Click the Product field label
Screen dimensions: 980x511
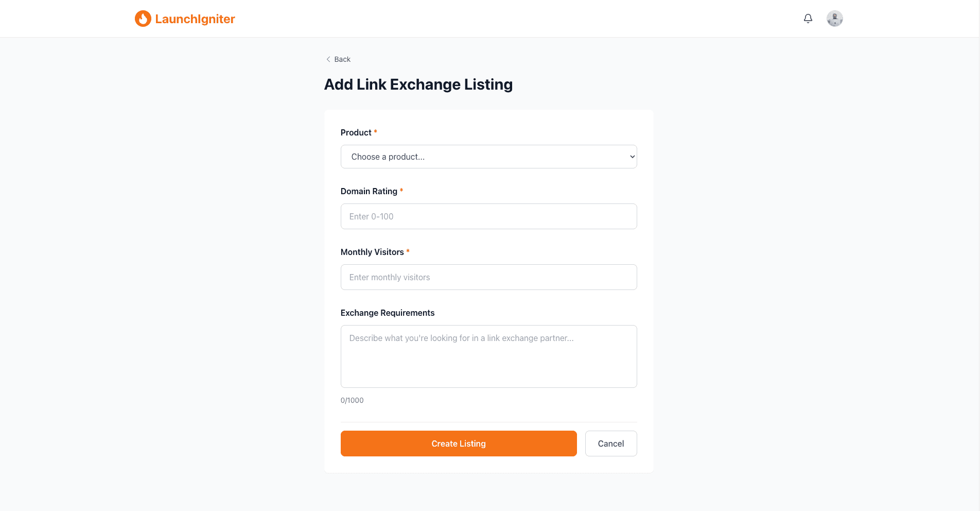355,132
